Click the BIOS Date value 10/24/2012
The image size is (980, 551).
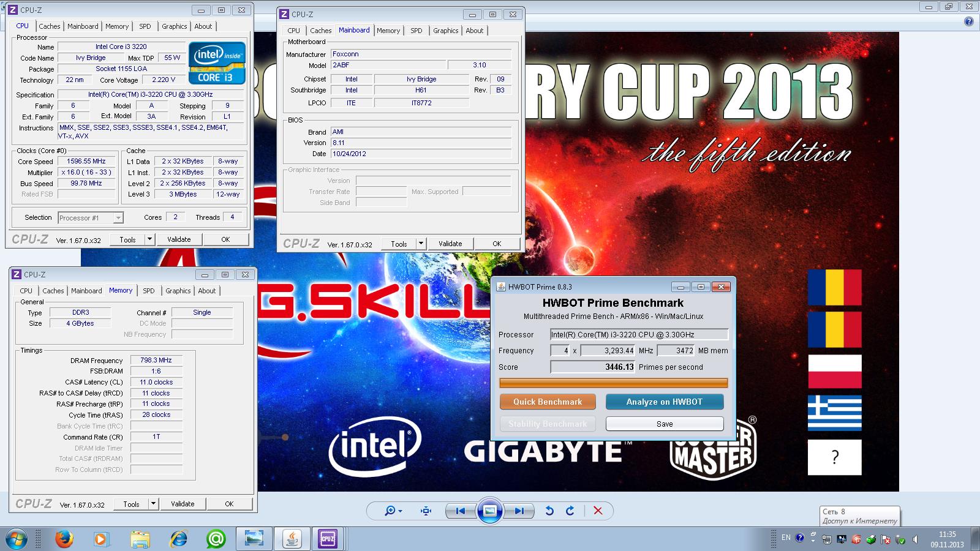click(x=421, y=154)
